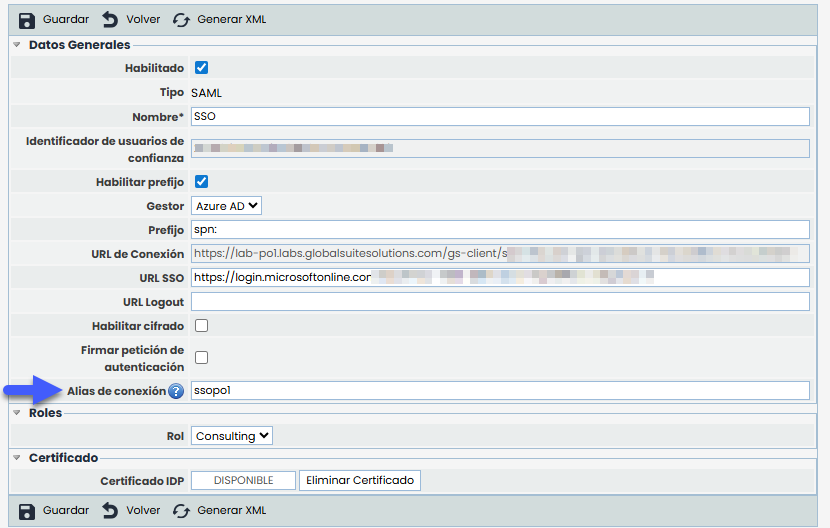The width and height of the screenshot is (830, 528).
Task: Uncheck the Habilitado checkbox
Action: coord(201,68)
